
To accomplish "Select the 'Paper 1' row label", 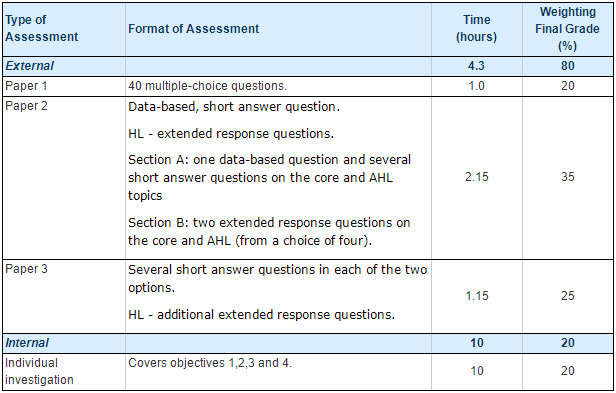I will (x=26, y=86).
